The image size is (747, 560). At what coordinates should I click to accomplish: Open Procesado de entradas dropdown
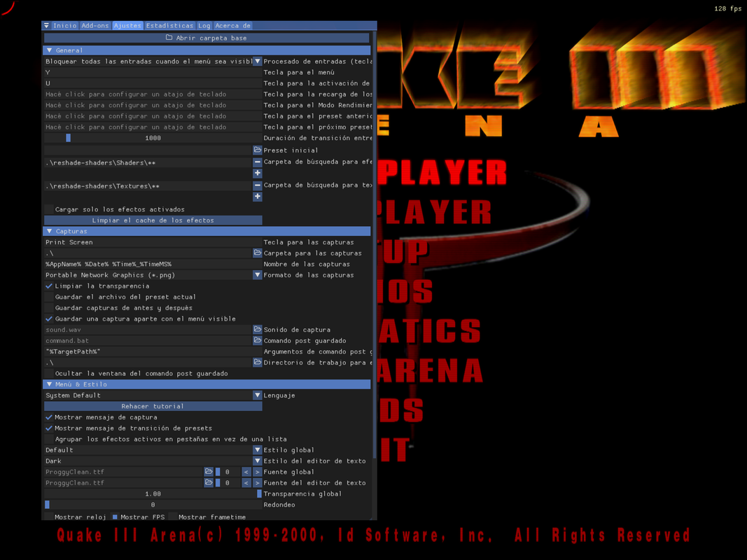pyautogui.click(x=257, y=61)
